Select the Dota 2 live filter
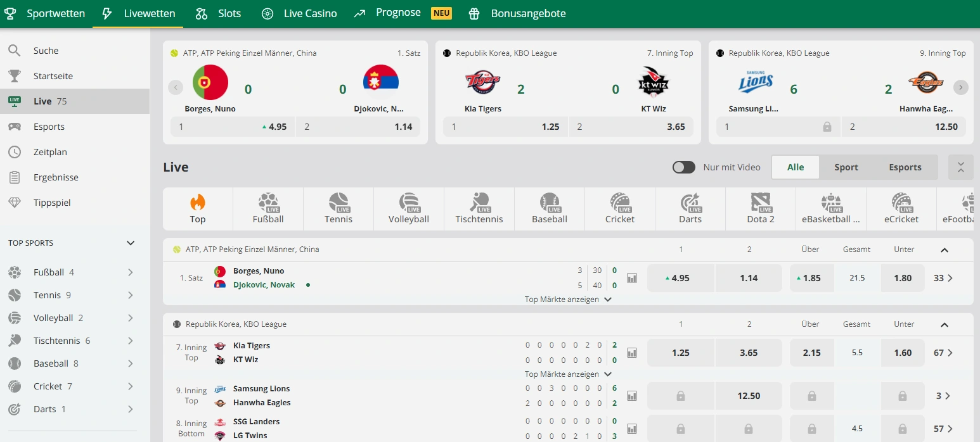The height and width of the screenshot is (442, 980). pos(761,209)
